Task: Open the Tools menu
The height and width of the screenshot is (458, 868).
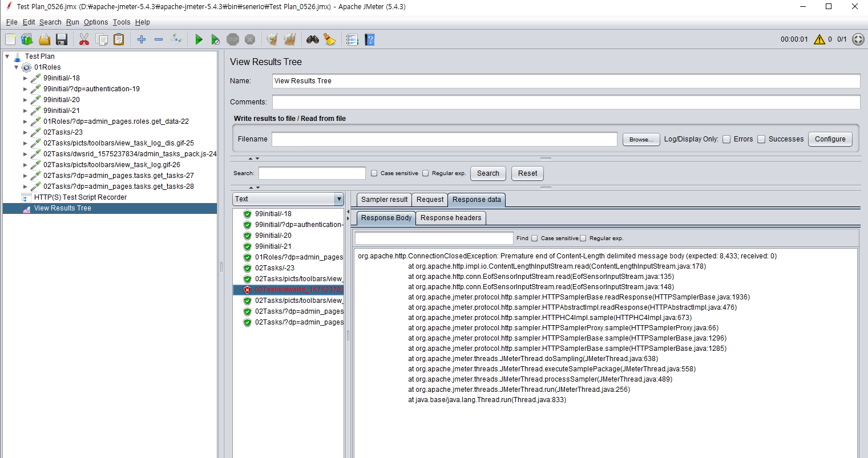Action: point(122,22)
